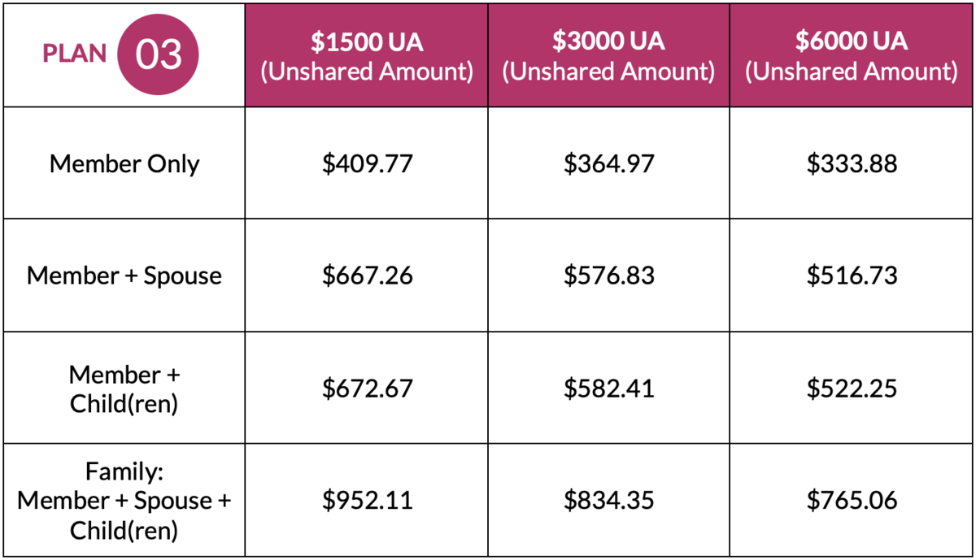Click the Member + Spouse row label
The width and height of the screenshot is (976, 560).
coord(124,276)
